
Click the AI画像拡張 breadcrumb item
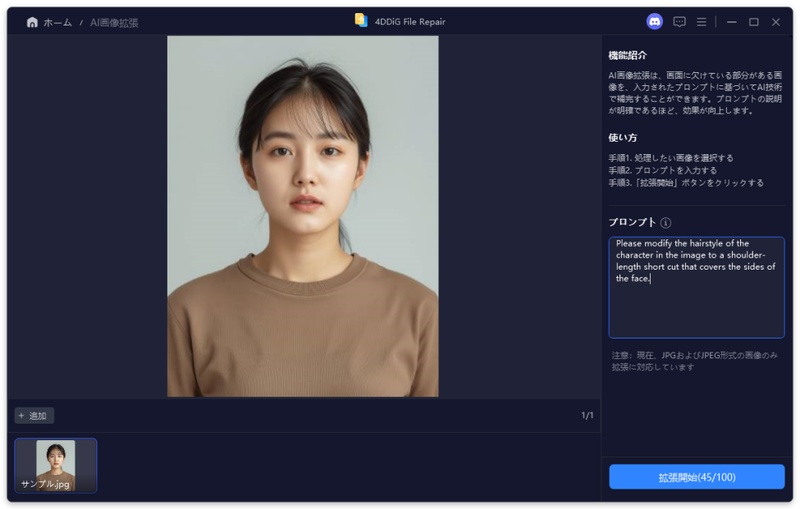tap(114, 23)
